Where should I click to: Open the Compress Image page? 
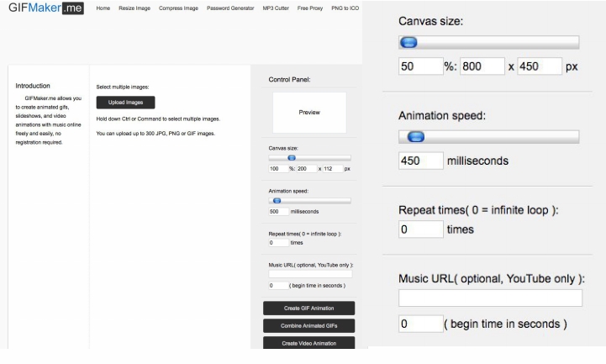tap(177, 8)
